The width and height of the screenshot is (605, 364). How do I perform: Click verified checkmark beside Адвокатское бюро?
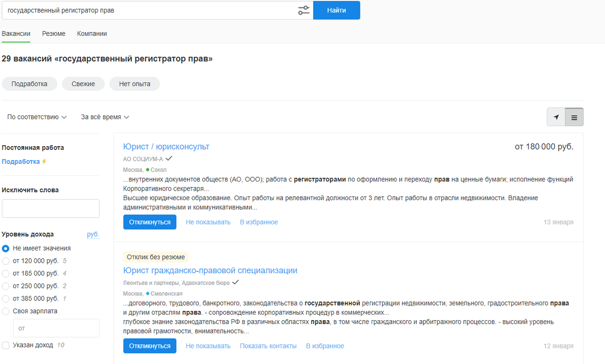235,282
